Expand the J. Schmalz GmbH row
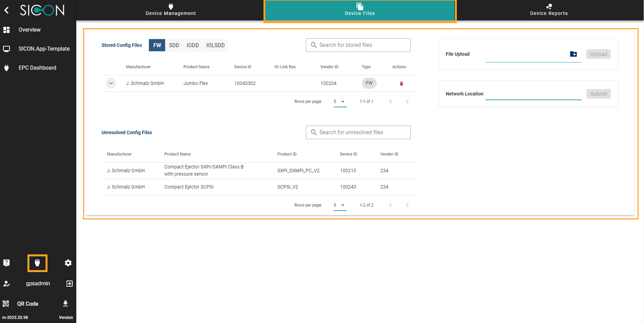The image size is (644, 323). coord(111,83)
